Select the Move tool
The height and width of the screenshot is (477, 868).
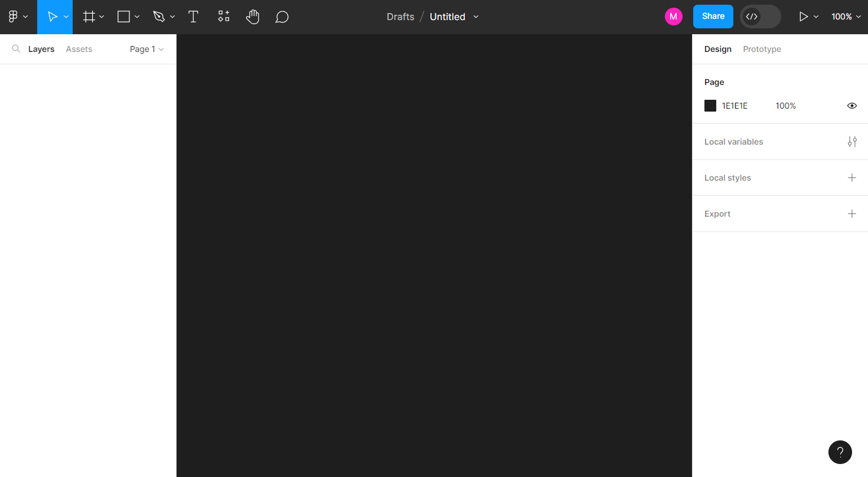tap(52, 17)
